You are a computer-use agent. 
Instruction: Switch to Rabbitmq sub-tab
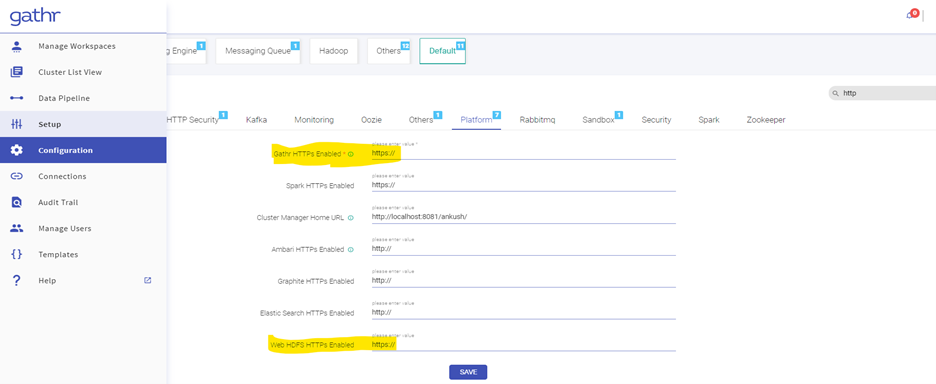537,120
